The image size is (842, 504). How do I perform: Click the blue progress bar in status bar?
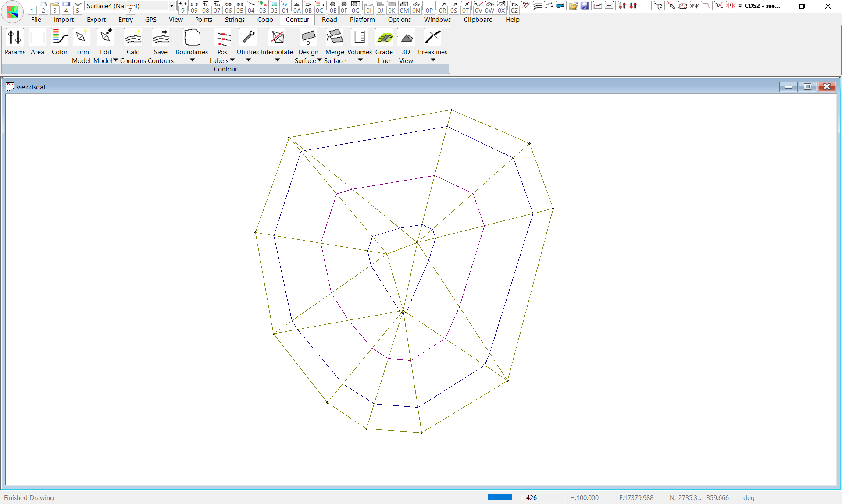tap(500, 497)
